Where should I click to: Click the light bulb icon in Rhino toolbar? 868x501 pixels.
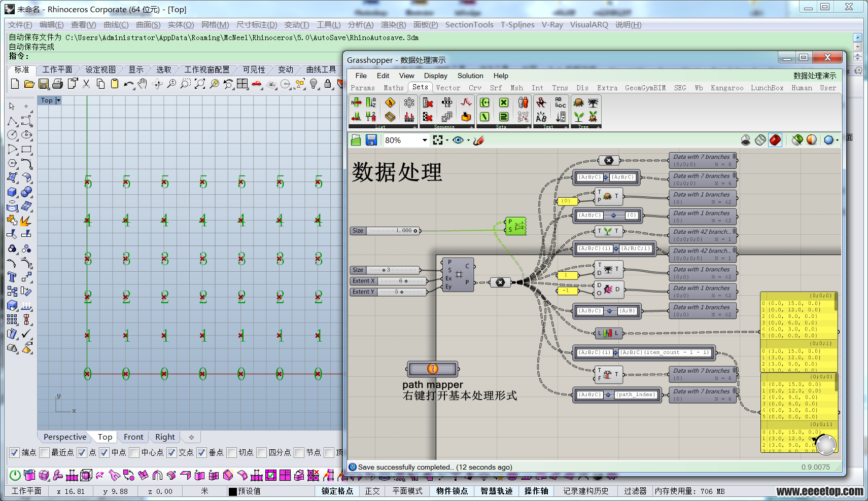[314, 84]
